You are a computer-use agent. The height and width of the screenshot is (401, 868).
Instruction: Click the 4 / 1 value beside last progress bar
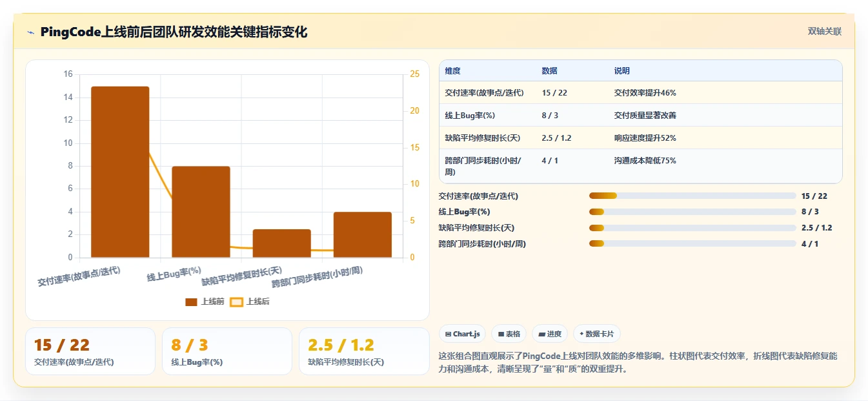point(810,244)
